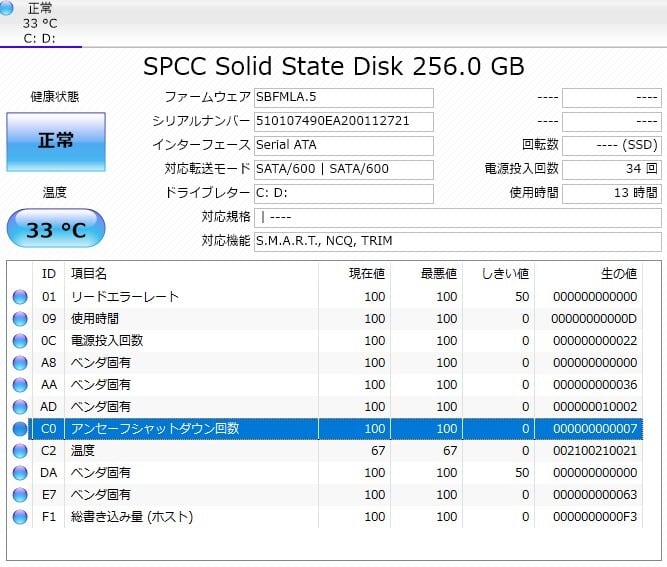Click the 対応機能 S.M.A.R.T., NCQ, TRIM field

pos(457,242)
